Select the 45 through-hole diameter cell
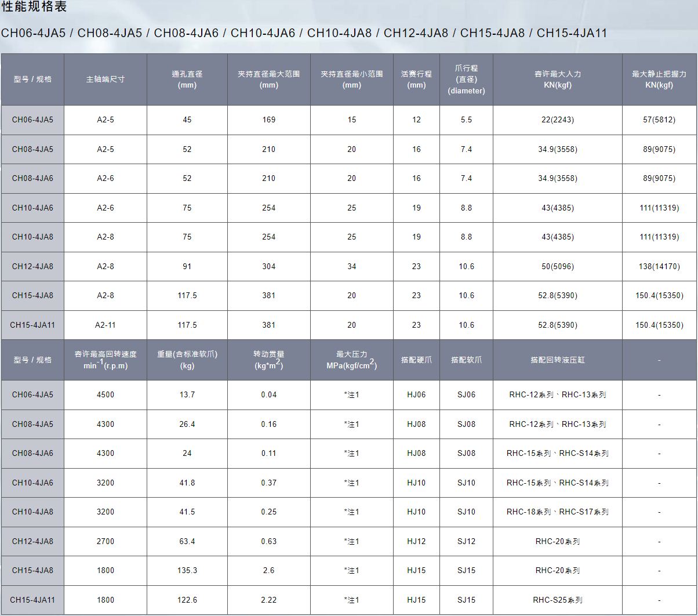This screenshot has height=616, width=698. point(187,120)
